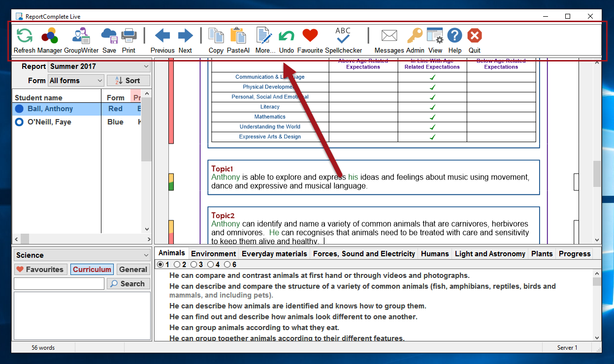Viewport: 614px width, 364px height.
Task: Click the Print toolbar icon
Action: 129,36
